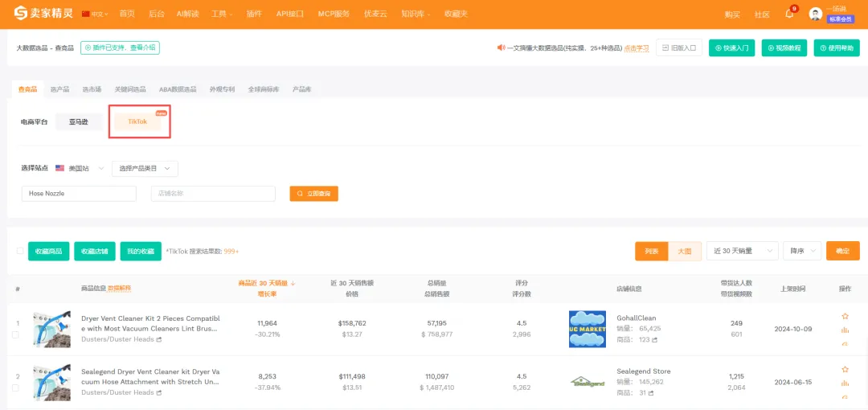Open chart icon for first product row

point(845,330)
